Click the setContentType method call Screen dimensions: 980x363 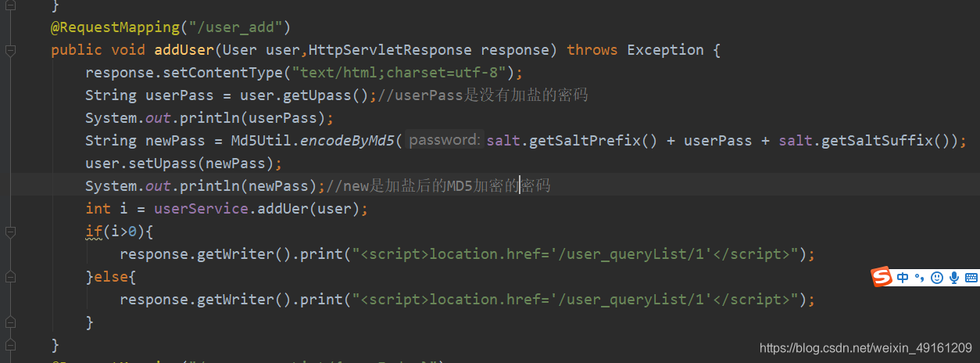[222, 73]
